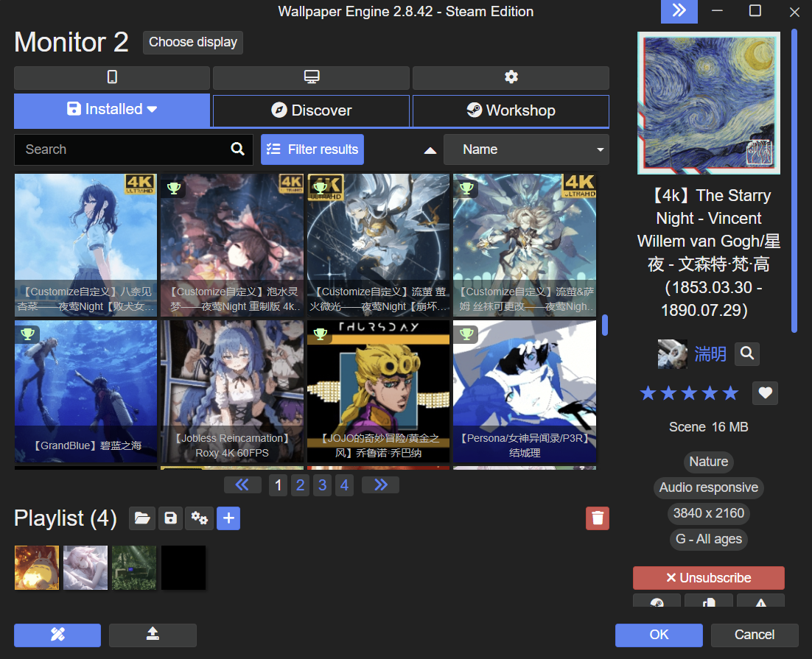Select the GrandBlue 碧蓝之海 wallpaper
This screenshot has width=812, height=659.
tap(86, 392)
